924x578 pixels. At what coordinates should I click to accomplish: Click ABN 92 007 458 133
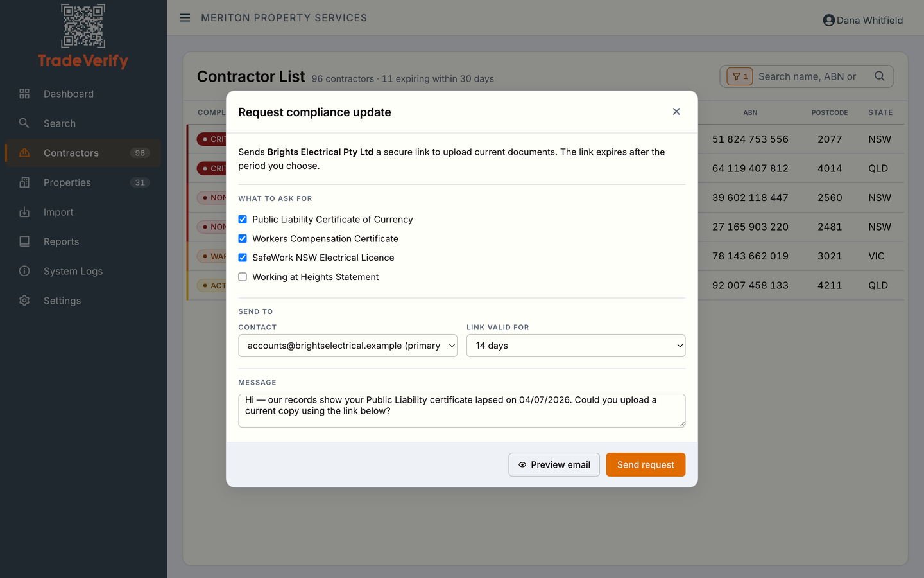[x=750, y=285]
